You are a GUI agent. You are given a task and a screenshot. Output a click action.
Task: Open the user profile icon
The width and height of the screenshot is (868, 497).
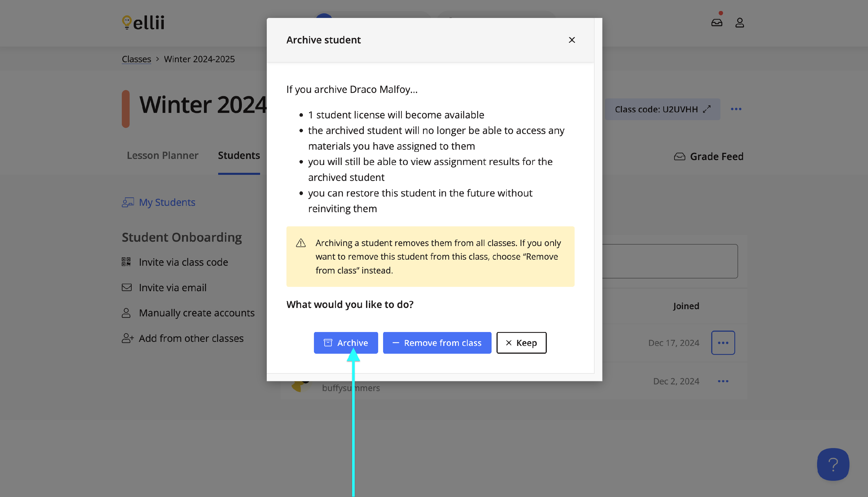739,23
